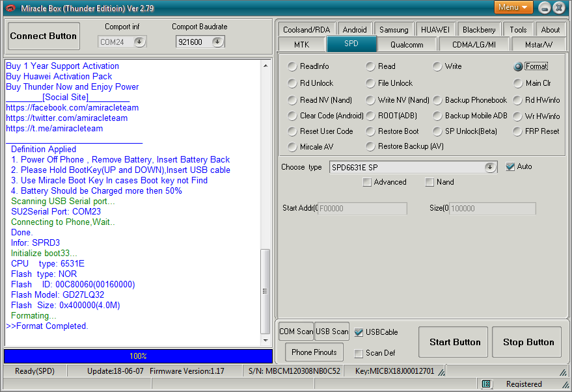Switch to the CDMA/LG/MI tab
The image size is (572, 392).
(x=474, y=44)
